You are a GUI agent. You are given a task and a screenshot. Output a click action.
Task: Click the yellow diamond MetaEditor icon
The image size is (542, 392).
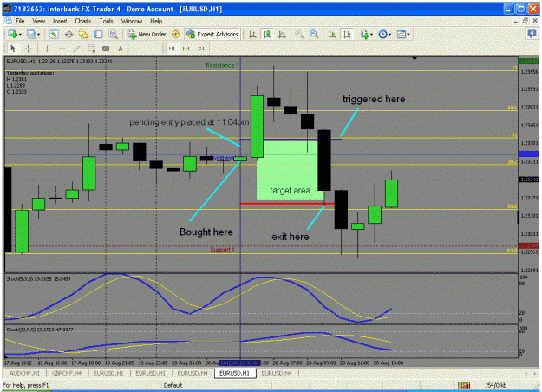175,34
